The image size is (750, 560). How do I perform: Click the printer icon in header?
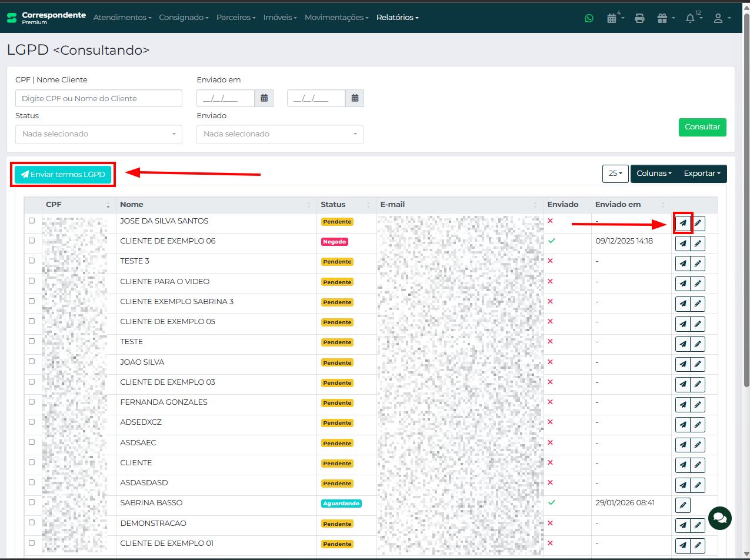coord(639,18)
